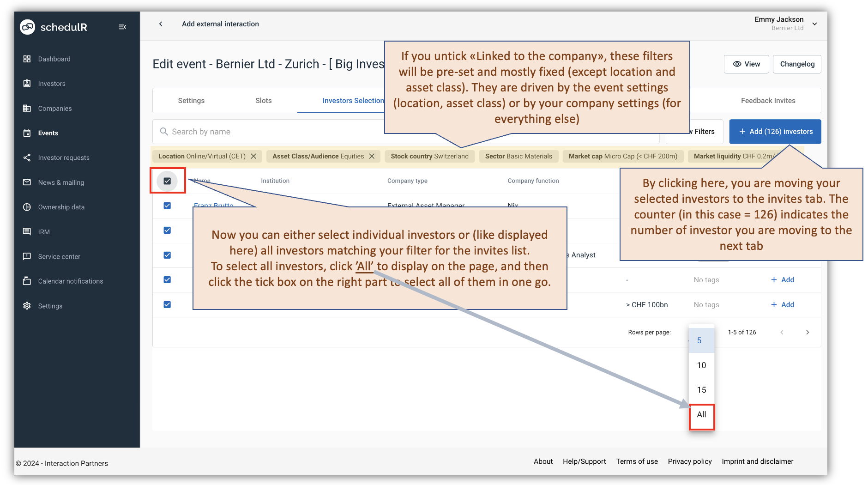Deselect the Franz Brutto row checkbox

click(x=167, y=206)
